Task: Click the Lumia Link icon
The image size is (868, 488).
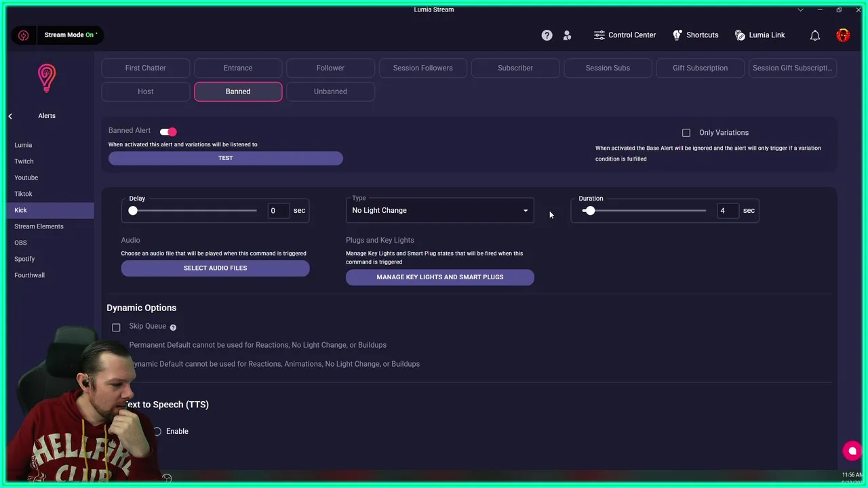Action: point(740,35)
